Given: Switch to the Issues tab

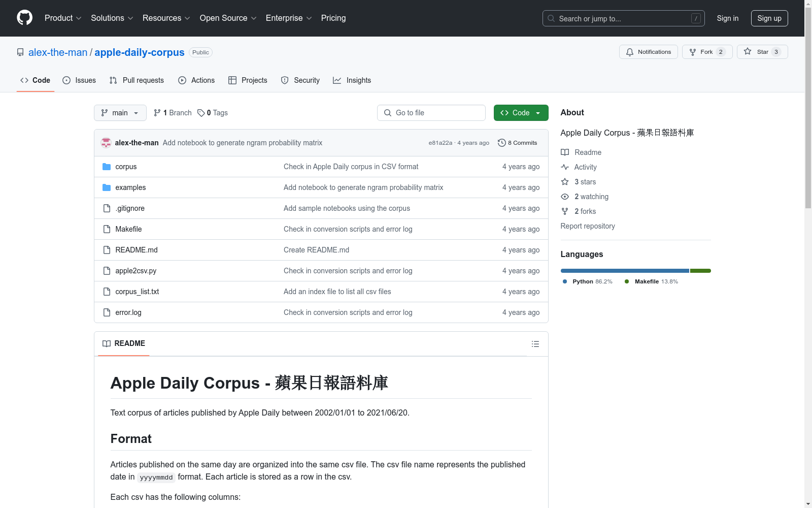Looking at the screenshot, I should click(79, 80).
